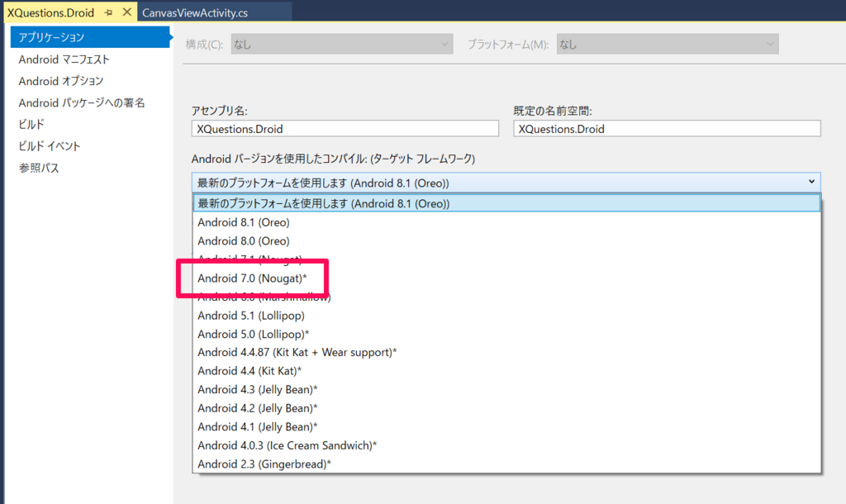The height and width of the screenshot is (504, 846).
Task: Collapse the target framework dropdown arrow
Action: pos(811,182)
